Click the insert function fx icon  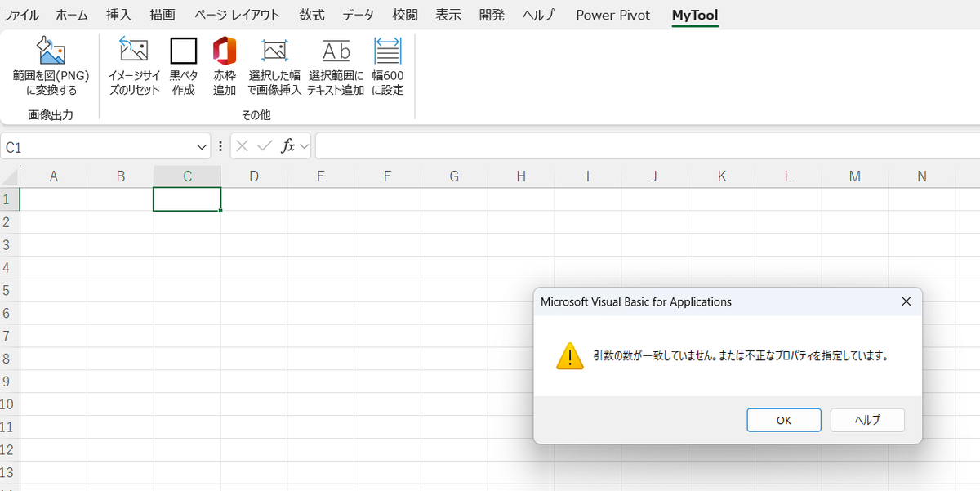(287, 146)
